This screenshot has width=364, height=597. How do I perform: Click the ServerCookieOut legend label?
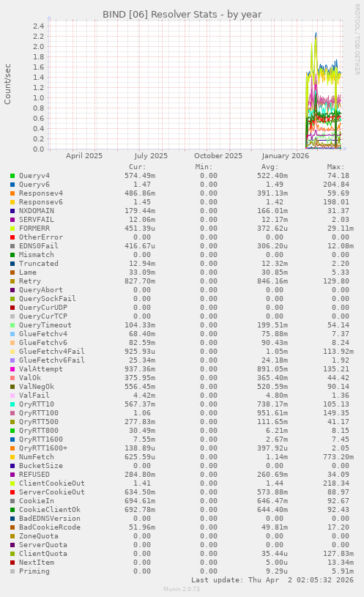coord(52,492)
